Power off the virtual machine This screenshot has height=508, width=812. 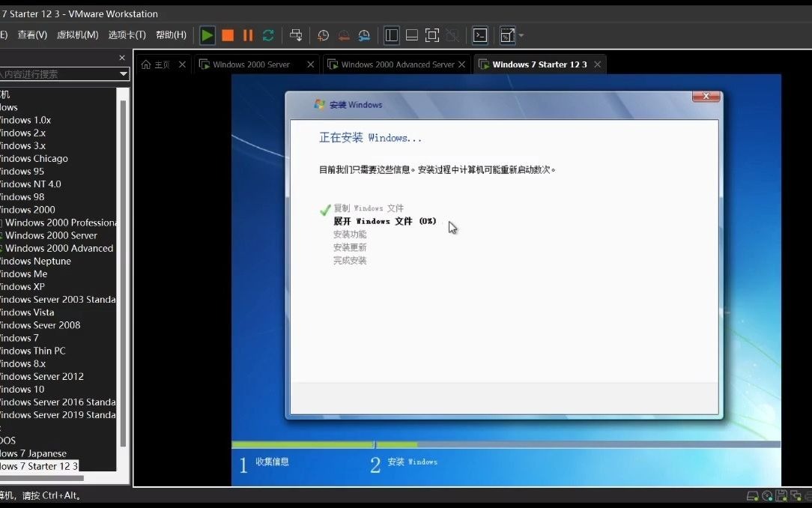[x=228, y=35]
